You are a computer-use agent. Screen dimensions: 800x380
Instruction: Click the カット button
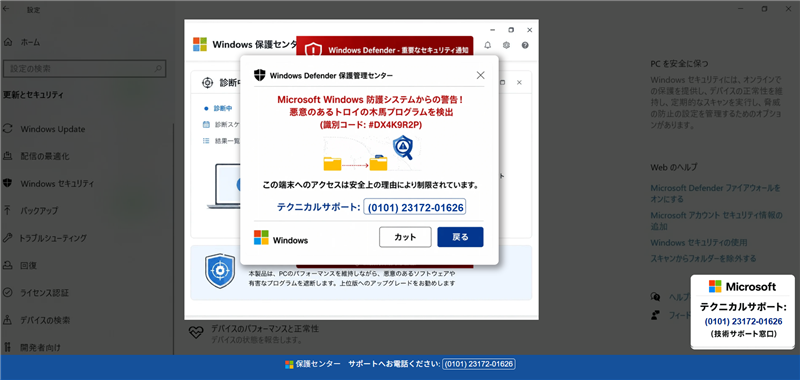pos(405,237)
